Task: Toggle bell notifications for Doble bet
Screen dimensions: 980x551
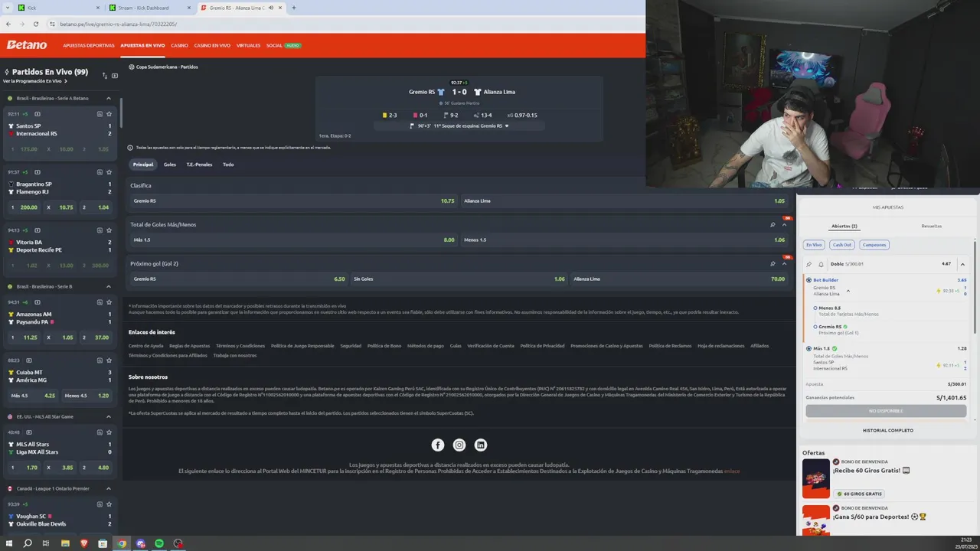Action: (x=821, y=264)
